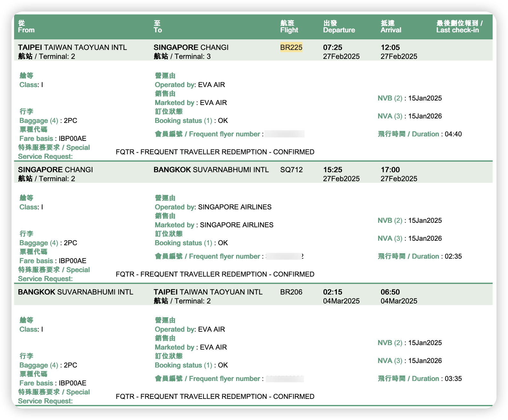Select the Departure column header
The height and width of the screenshot is (420, 508).
click(339, 30)
